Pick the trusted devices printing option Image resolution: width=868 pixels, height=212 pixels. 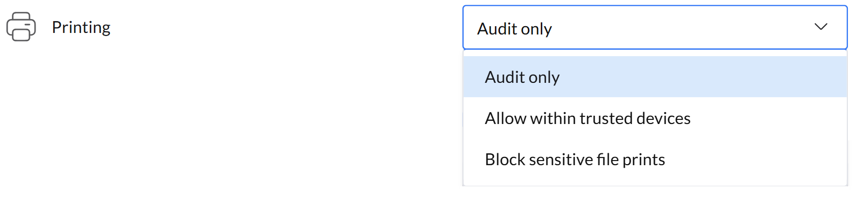pos(588,118)
